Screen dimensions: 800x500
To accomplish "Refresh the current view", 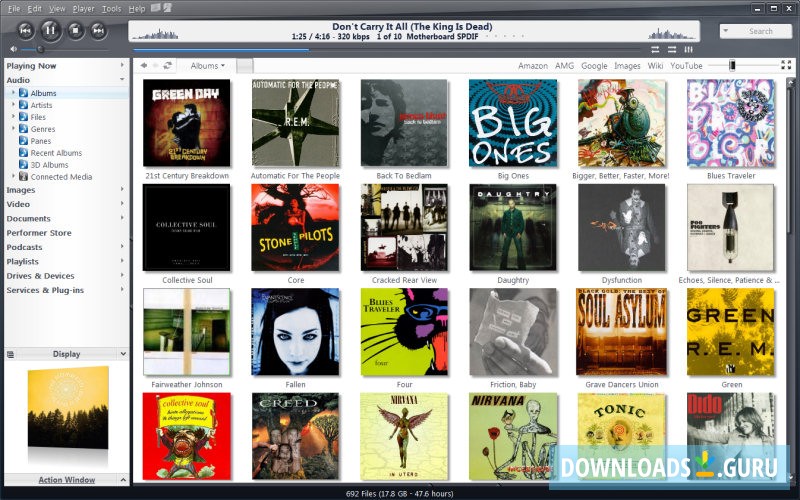I will 167,65.
